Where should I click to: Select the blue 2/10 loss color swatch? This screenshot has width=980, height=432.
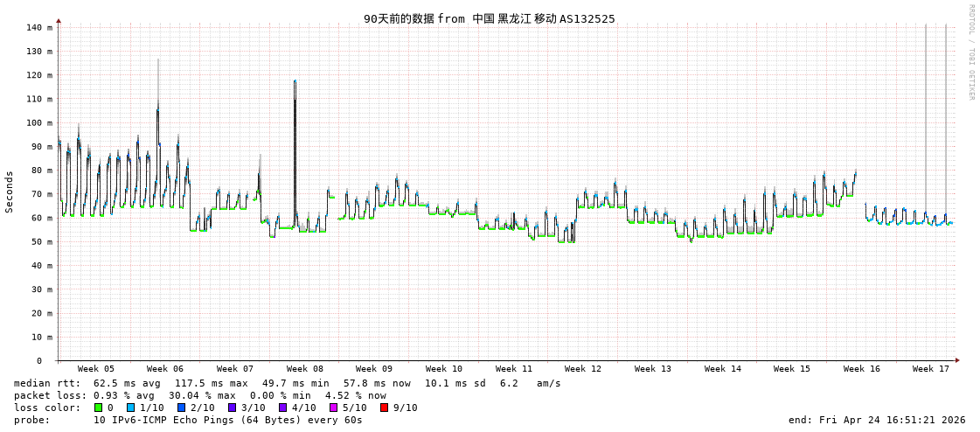click(x=181, y=408)
